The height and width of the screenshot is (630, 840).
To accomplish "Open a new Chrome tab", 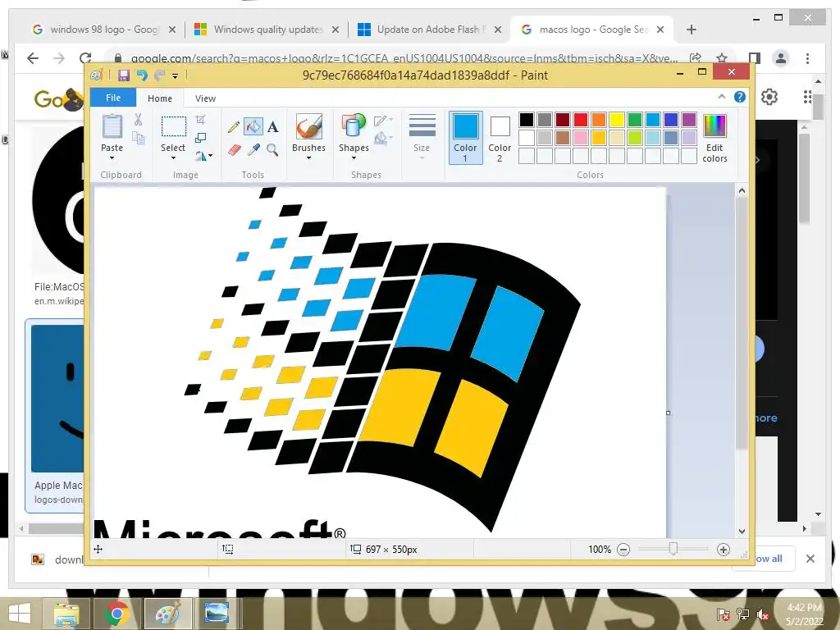I will pyautogui.click(x=692, y=30).
